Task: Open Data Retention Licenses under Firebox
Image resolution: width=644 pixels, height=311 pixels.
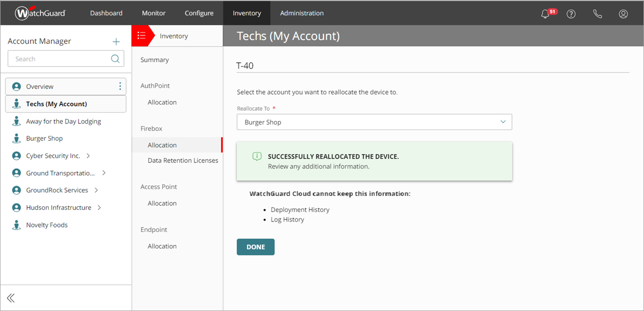Action: point(182,160)
